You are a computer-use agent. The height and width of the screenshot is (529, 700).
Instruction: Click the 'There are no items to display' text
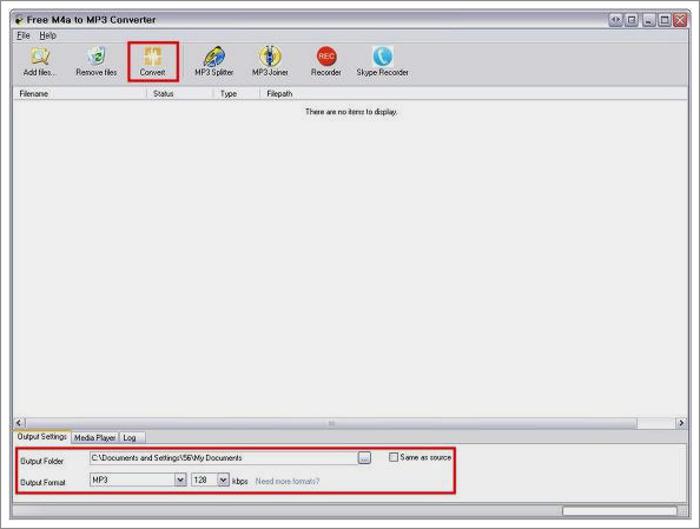tap(351, 112)
